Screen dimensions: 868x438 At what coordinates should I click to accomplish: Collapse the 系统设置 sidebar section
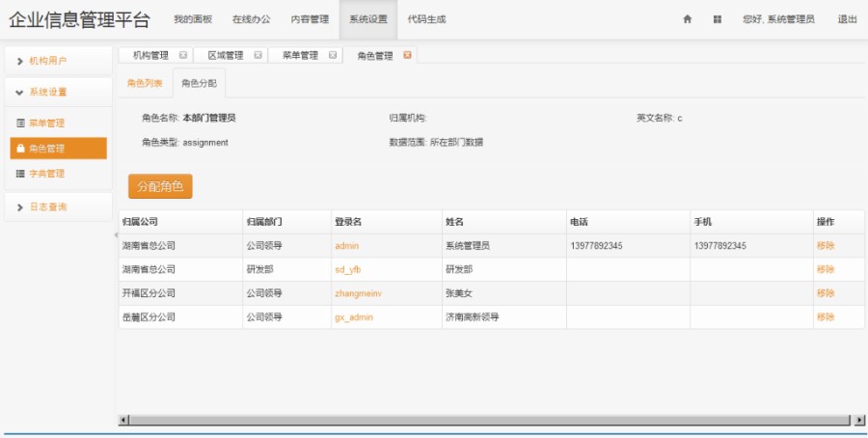(x=58, y=92)
